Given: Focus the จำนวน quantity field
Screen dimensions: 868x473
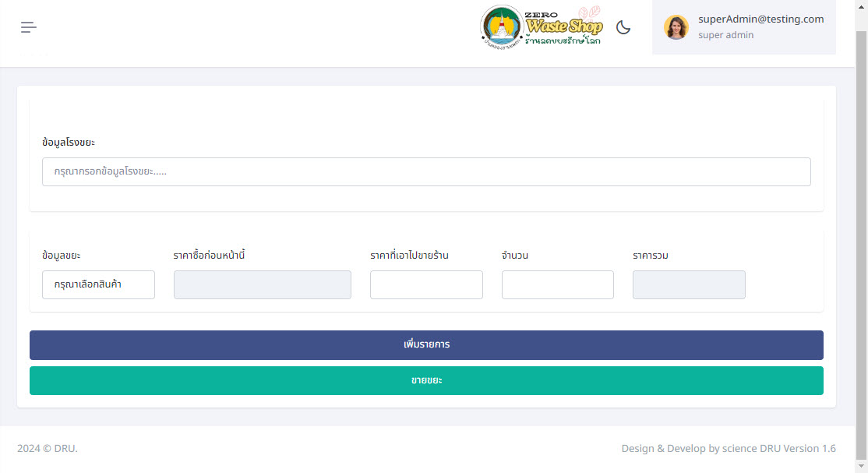Looking at the screenshot, I should tap(557, 285).
